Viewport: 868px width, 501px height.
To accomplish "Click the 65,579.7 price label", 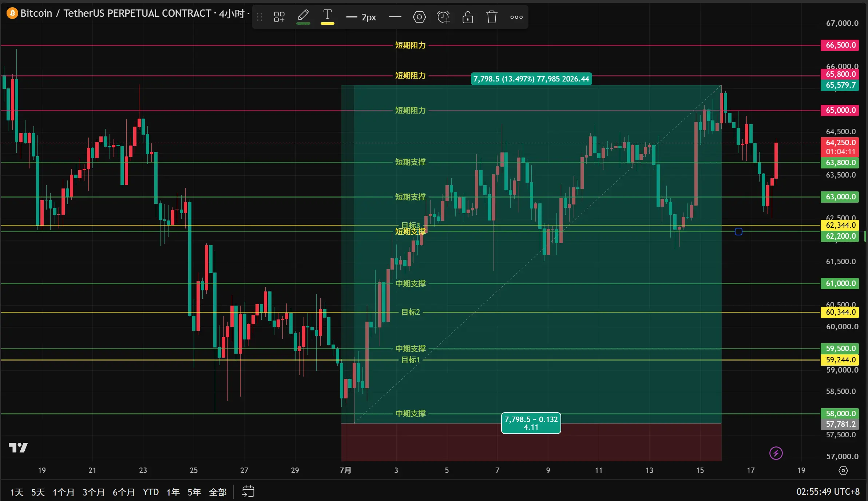I will pyautogui.click(x=840, y=85).
